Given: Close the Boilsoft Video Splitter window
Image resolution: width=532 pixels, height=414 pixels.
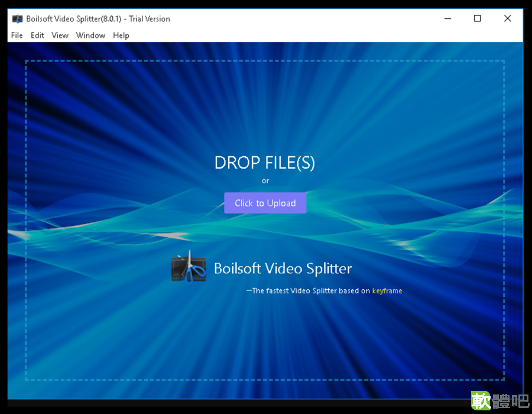Looking at the screenshot, I should point(508,19).
